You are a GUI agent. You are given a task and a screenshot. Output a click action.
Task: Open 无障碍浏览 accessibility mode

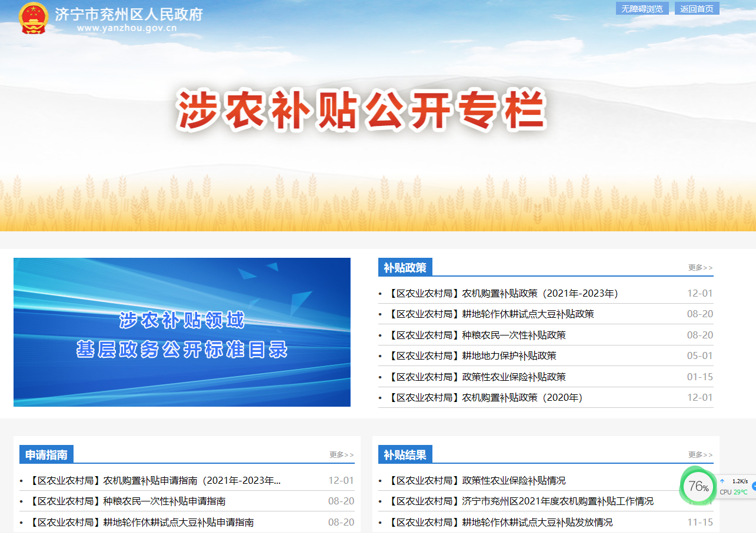[x=642, y=9]
